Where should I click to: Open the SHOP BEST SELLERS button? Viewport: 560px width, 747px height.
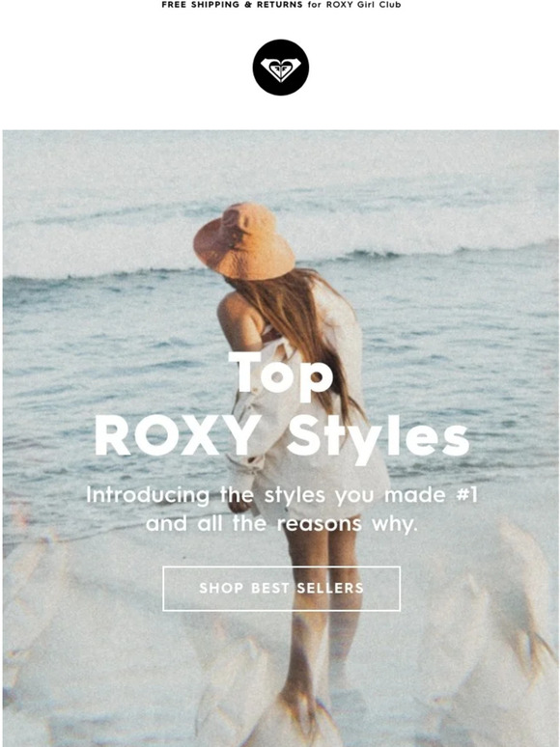tap(281, 589)
